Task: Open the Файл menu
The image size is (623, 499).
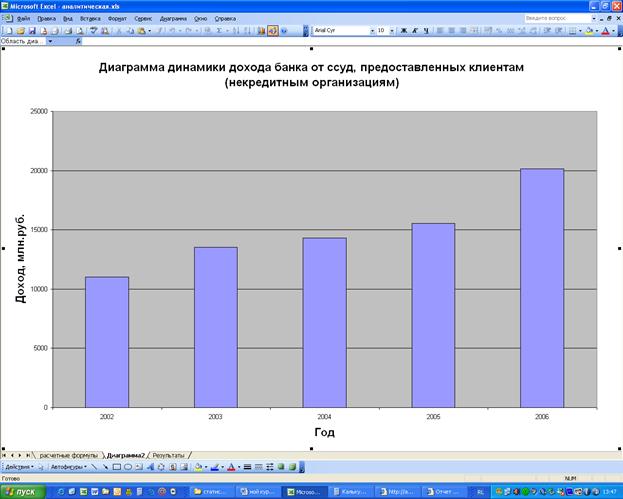Action: click(x=23, y=19)
